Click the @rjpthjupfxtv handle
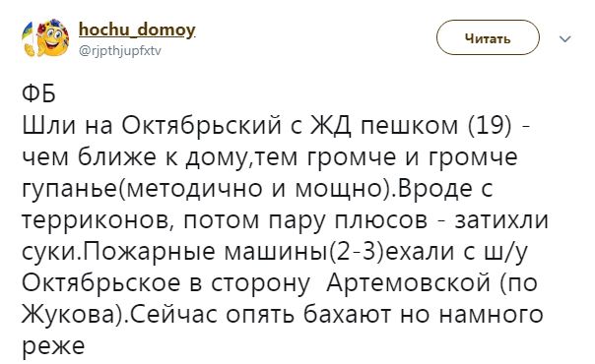Screen dimensions: 595x364 click(120, 51)
